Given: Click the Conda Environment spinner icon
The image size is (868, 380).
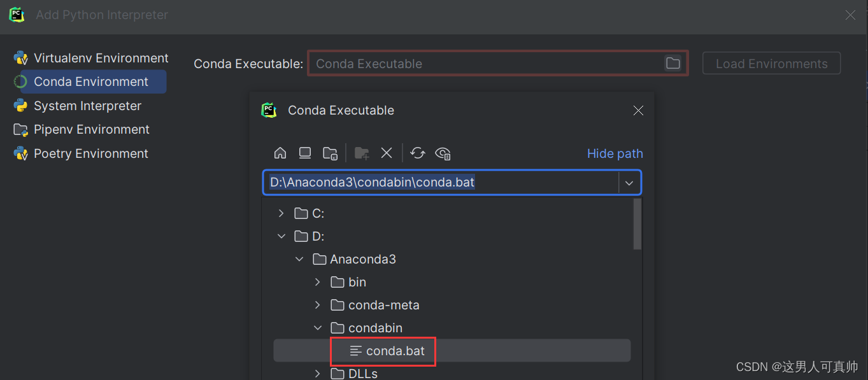Looking at the screenshot, I should pos(20,81).
